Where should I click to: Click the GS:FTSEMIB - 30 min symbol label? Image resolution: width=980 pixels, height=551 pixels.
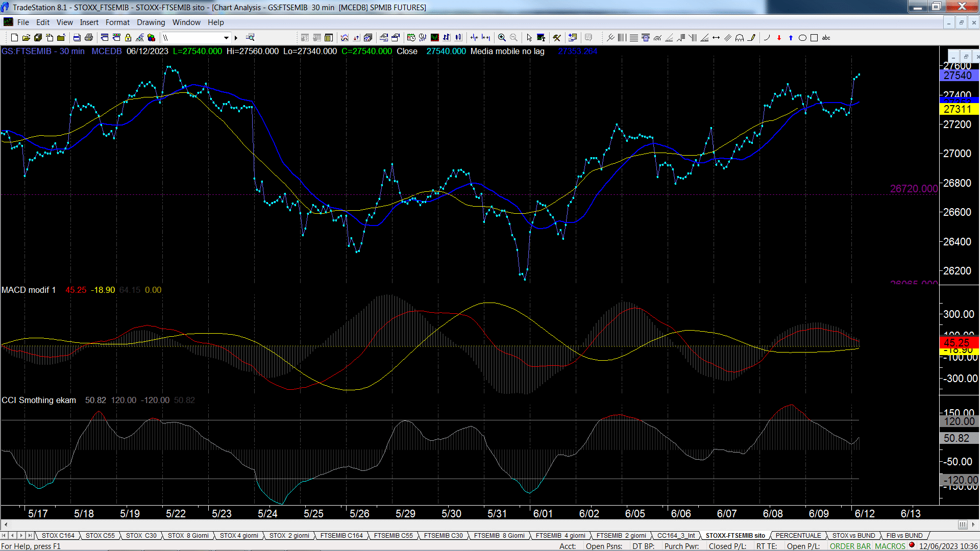pyautogui.click(x=43, y=51)
